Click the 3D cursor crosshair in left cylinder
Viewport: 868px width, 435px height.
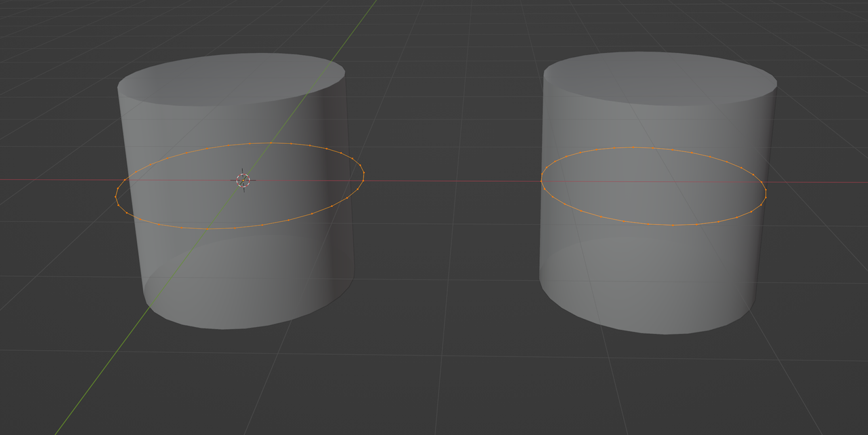point(243,180)
